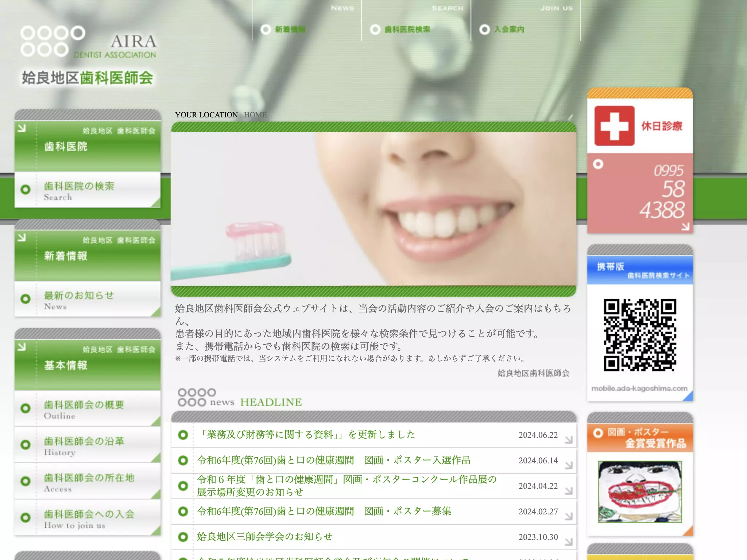Open the 歯科医院検索 Search top menu item
Viewport: 747px width, 560px height.
click(x=416, y=20)
